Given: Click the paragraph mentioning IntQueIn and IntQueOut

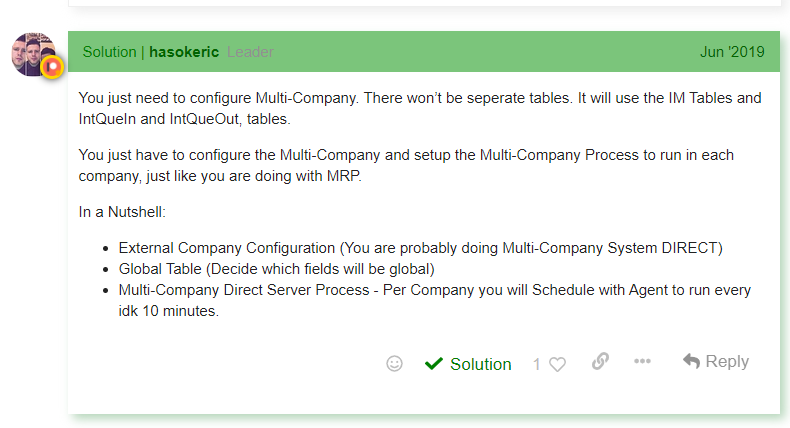Looking at the screenshot, I should pyautogui.click(x=420, y=108).
